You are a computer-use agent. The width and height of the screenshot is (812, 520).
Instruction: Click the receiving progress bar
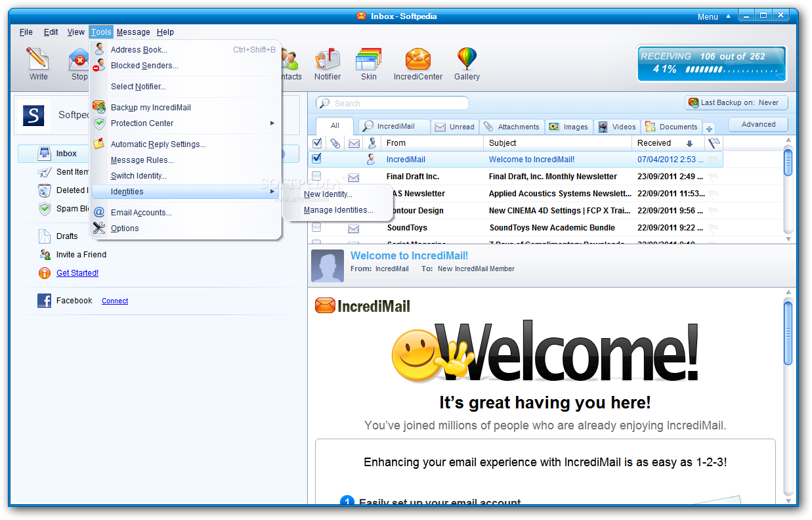pyautogui.click(x=730, y=69)
